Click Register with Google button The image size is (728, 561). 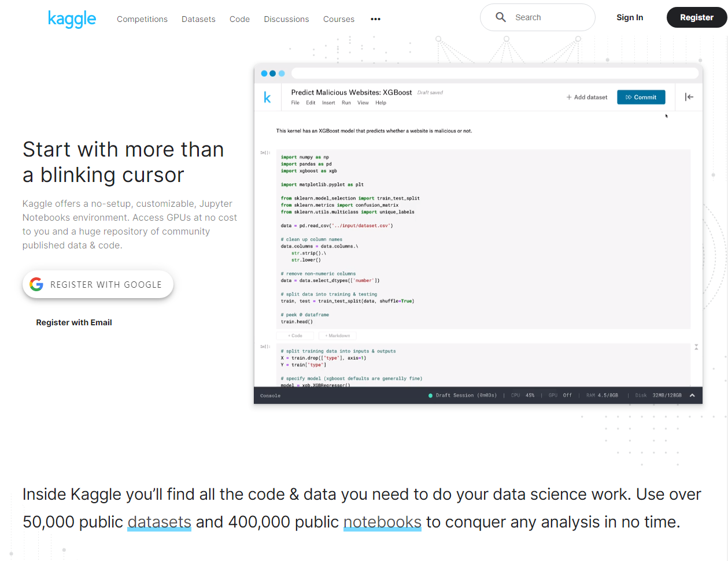[x=98, y=284]
